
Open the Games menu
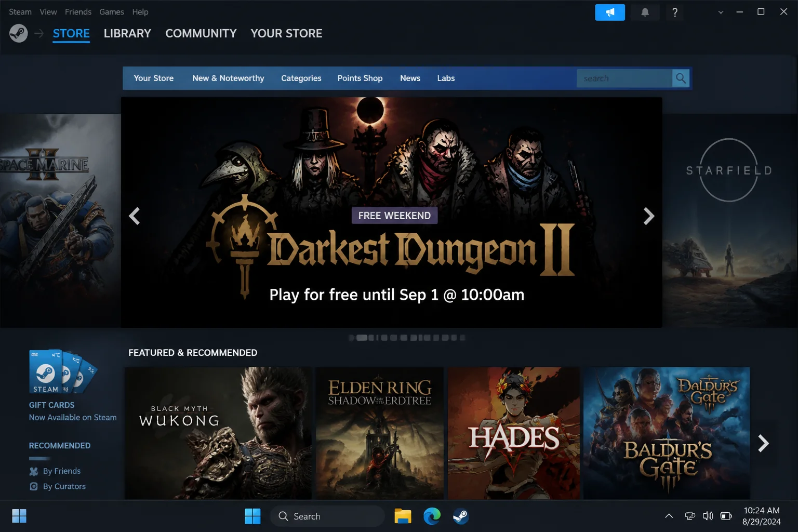(112, 11)
